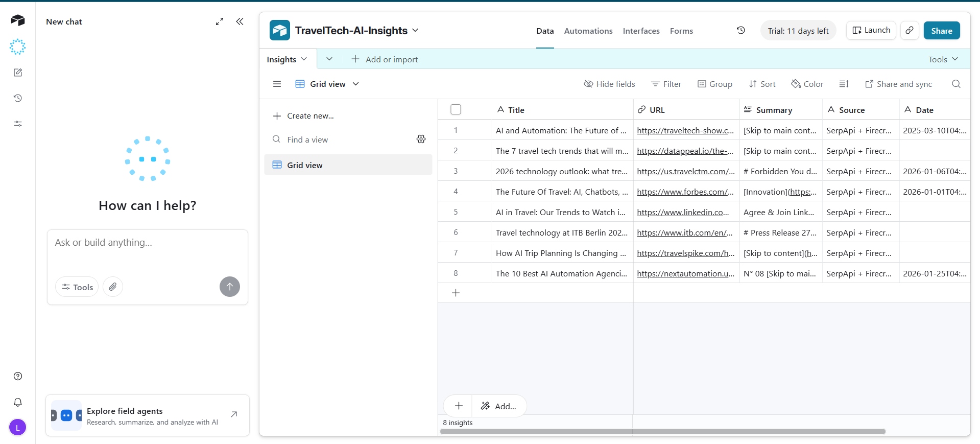
Task: Open the traveltech-show.c... URL link
Action: tap(685, 130)
